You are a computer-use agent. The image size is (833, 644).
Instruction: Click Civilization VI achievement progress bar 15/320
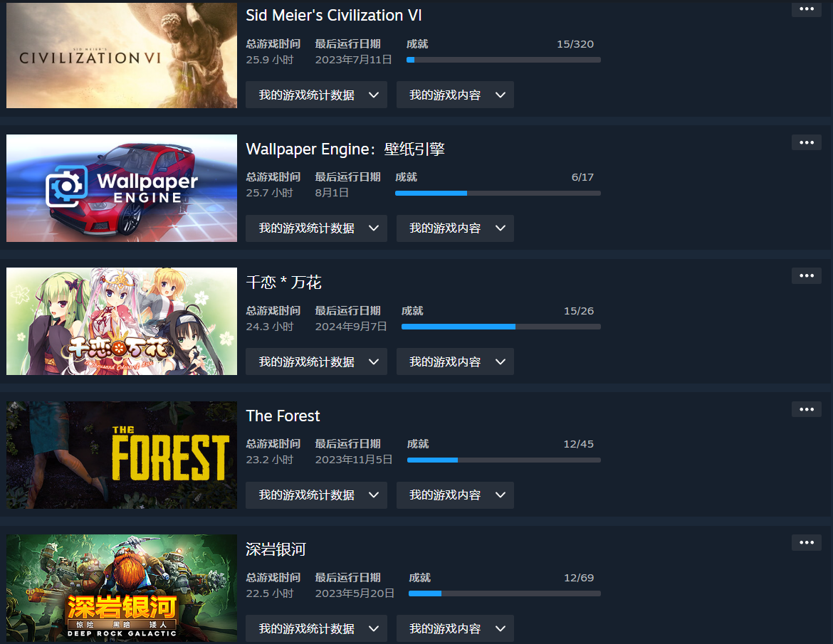point(503,60)
